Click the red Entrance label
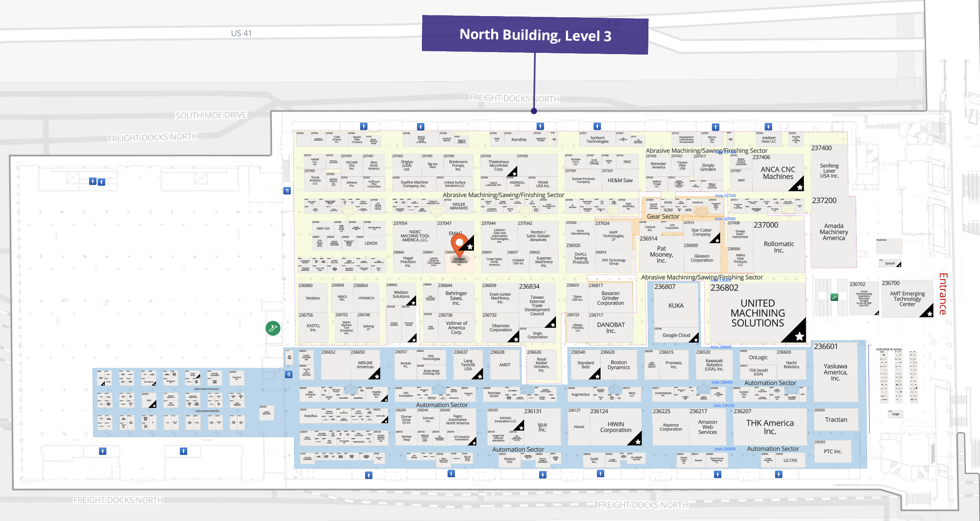 tap(943, 294)
